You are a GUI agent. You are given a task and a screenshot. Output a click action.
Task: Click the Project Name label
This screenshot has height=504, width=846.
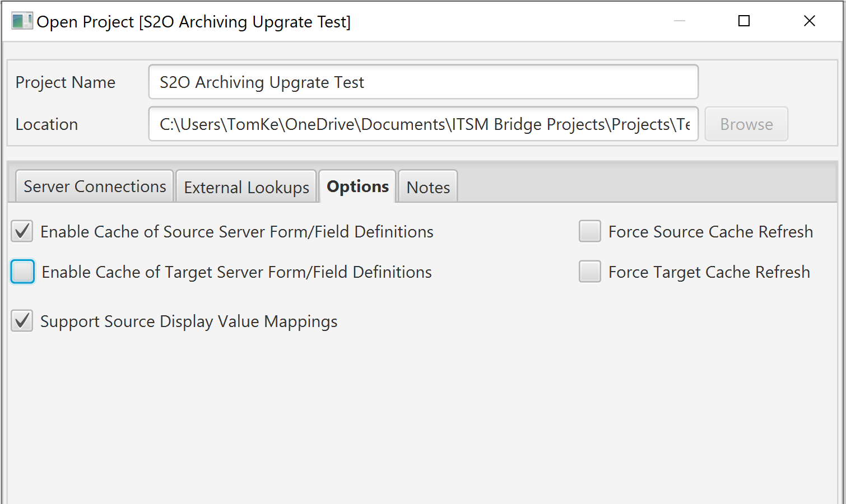click(66, 82)
